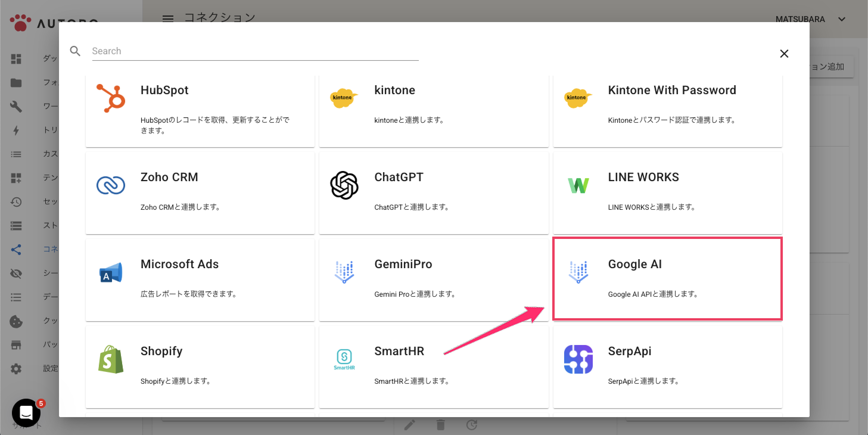Viewport: 868px width, 435px height.
Task: Open the storage sidebar icon
Action: click(x=16, y=226)
